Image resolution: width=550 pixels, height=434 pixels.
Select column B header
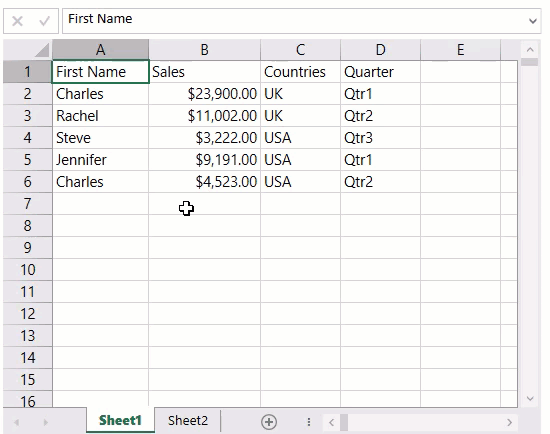(x=204, y=50)
